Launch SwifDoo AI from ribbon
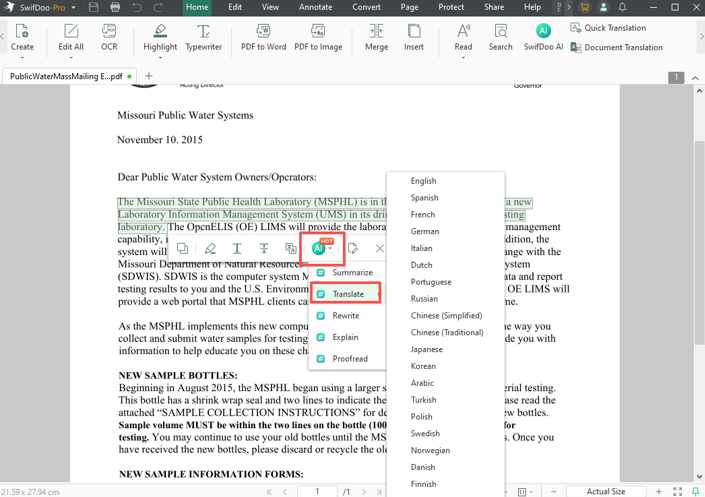 point(543,37)
